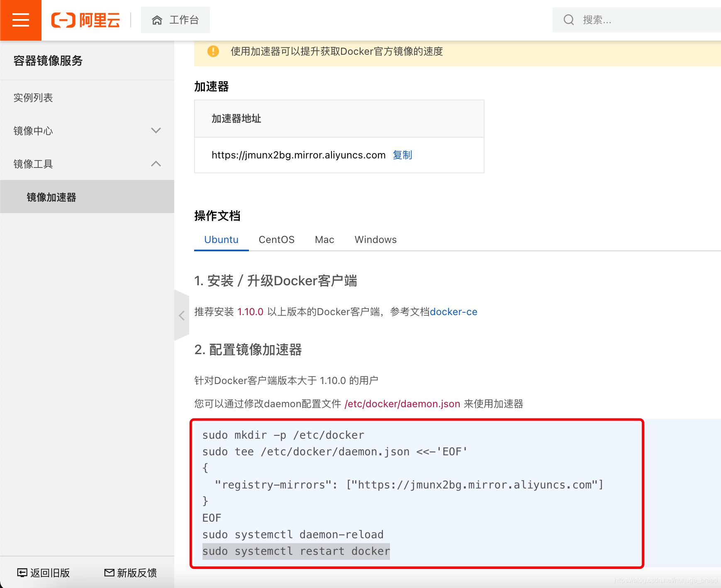Click the orange warning icon in banner
The height and width of the screenshot is (588, 721).
[213, 51]
